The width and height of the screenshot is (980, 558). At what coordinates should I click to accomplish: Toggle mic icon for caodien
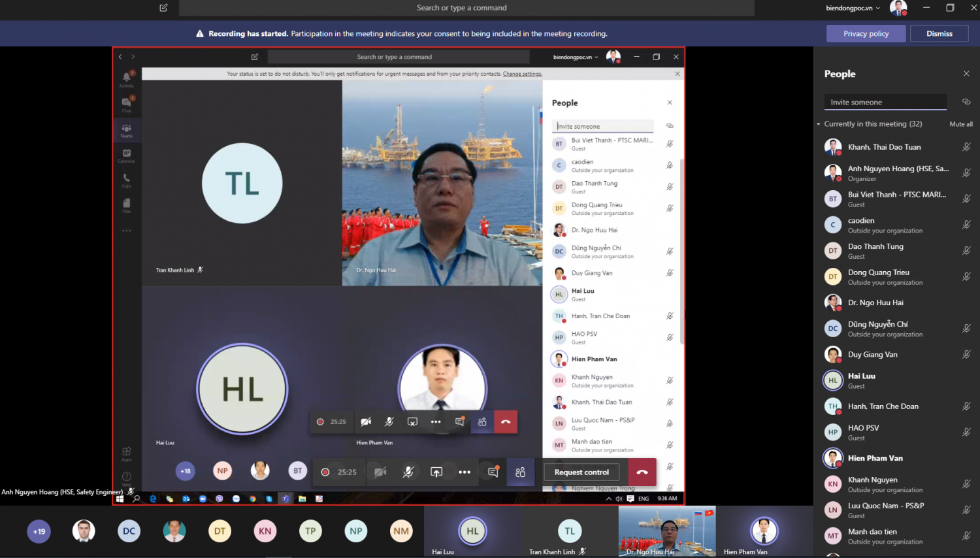[x=966, y=225]
